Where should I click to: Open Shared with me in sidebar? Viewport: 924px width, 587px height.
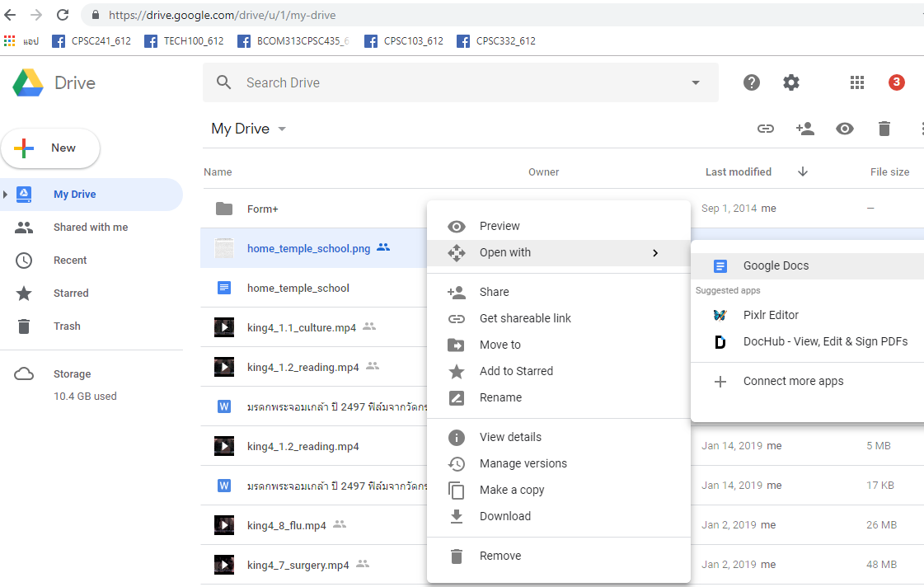coord(91,228)
